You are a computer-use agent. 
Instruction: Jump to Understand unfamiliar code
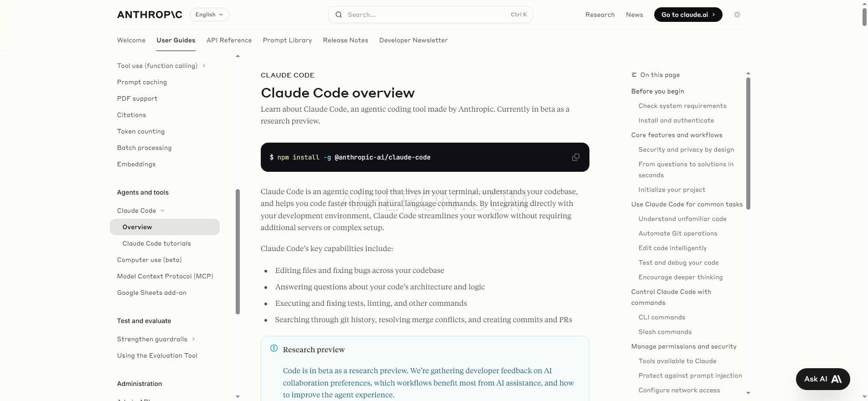[682, 219]
